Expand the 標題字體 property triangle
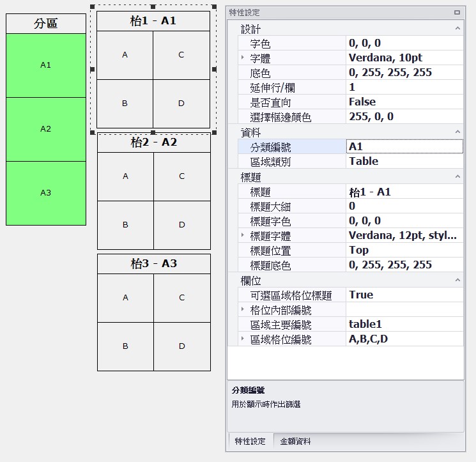 (243, 236)
